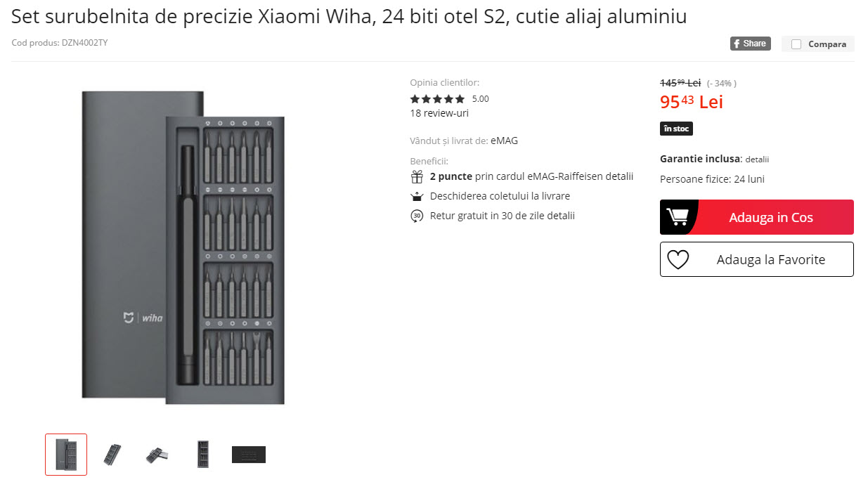This screenshot has height=482, width=868.
Task: Select the fifth black box thumbnail
Action: pyautogui.click(x=249, y=455)
